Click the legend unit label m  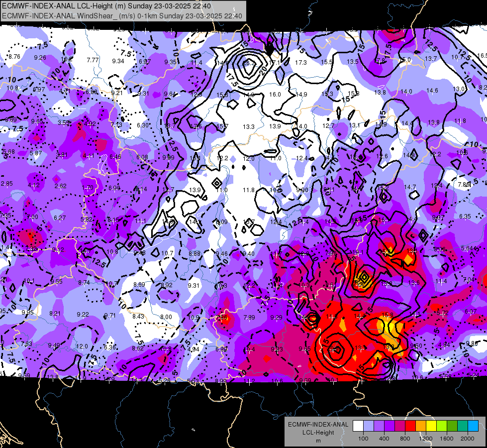coord(318,441)
